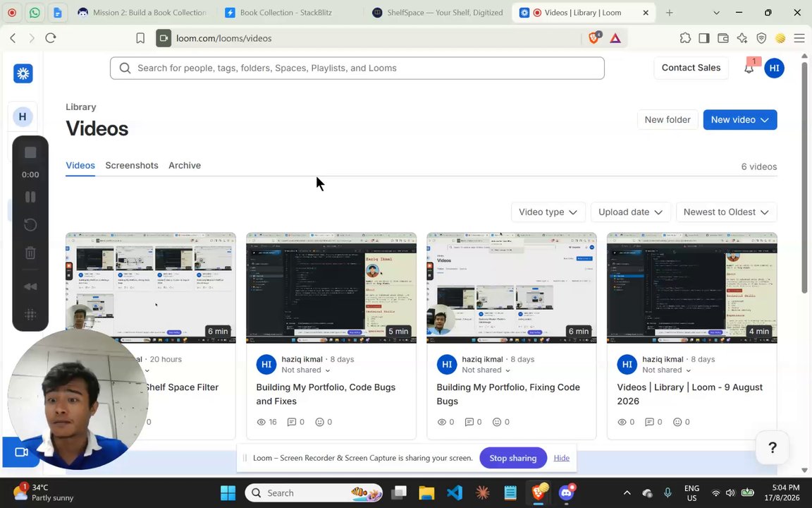Click Contact Sales button
The image size is (812, 508).
click(x=691, y=68)
